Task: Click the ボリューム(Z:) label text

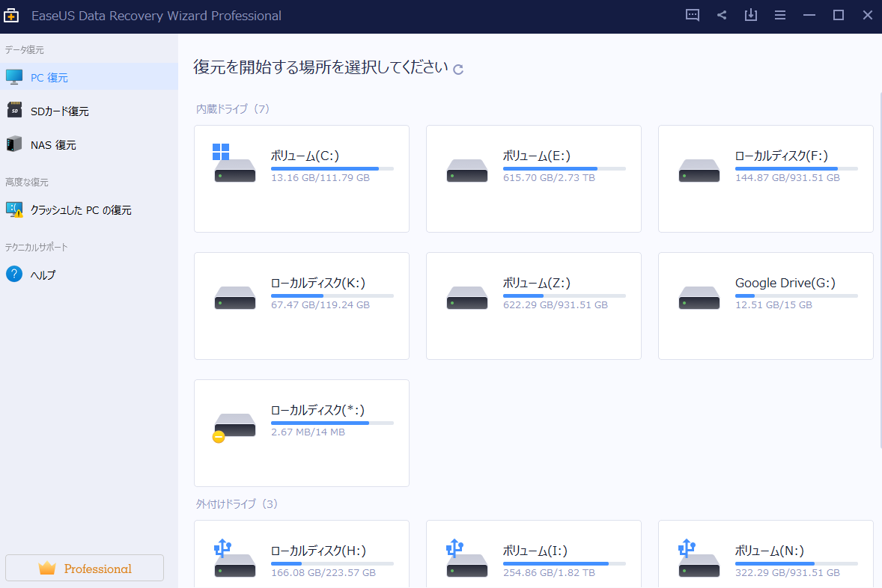Action: (537, 283)
